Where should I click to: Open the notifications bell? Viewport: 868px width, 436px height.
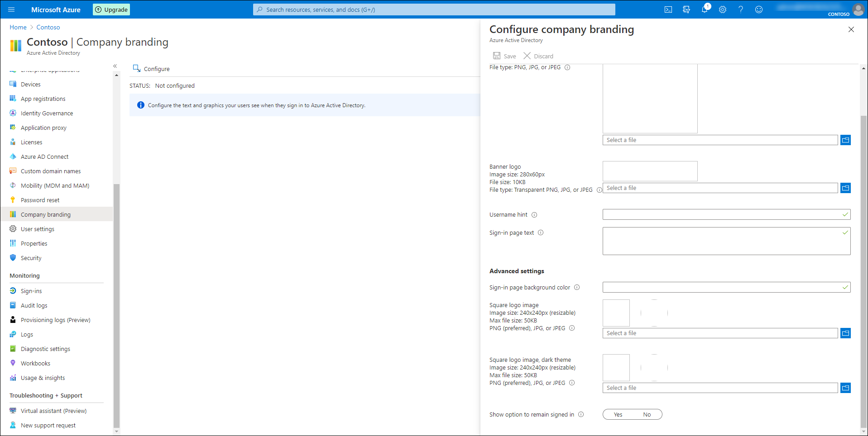click(x=705, y=9)
